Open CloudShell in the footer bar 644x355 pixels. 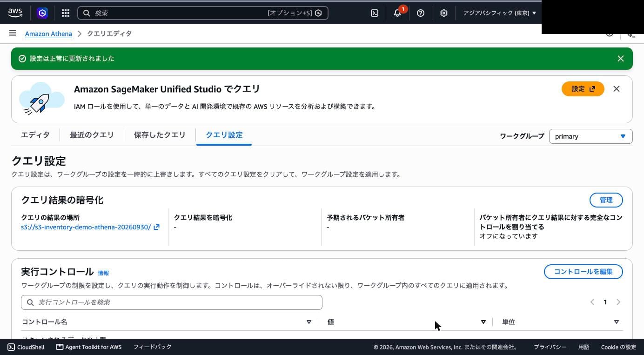[26, 347]
